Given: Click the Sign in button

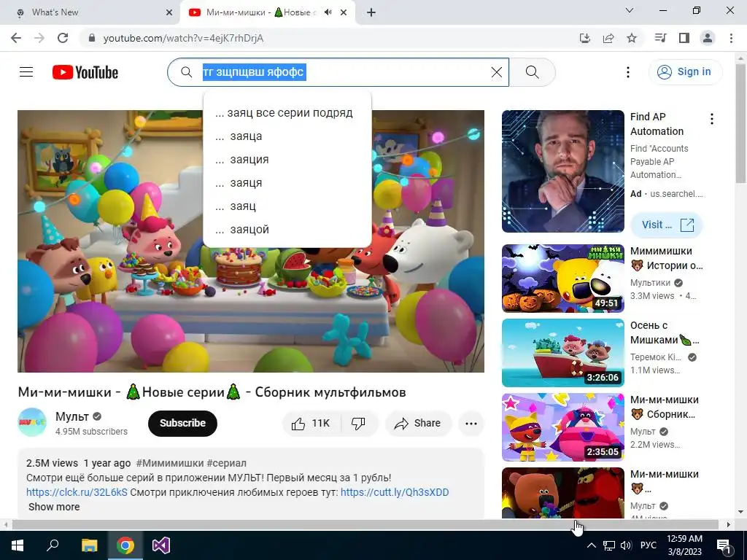Looking at the screenshot, I should (x=685, y=72).
